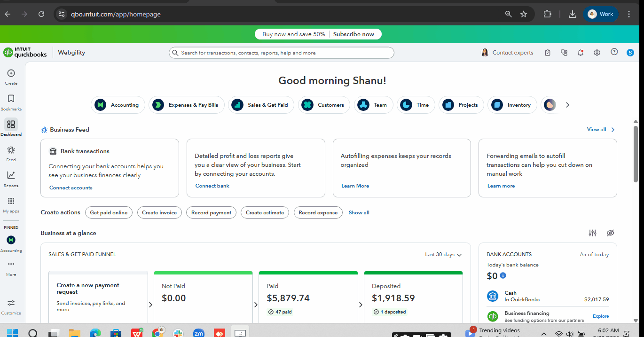
Task: Select the Expenses & Pay Bills tab
Action: tap(187, 105)
